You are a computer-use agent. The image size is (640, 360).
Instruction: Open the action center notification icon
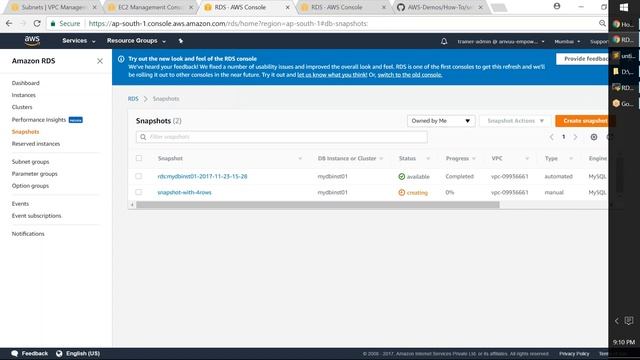(x=629, y=320)
